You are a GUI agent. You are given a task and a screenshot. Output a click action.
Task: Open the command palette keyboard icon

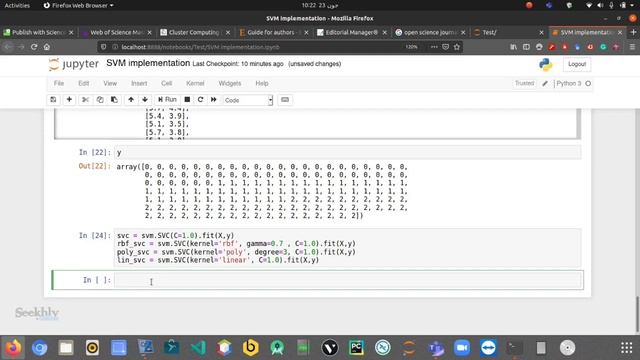[285, 100]
